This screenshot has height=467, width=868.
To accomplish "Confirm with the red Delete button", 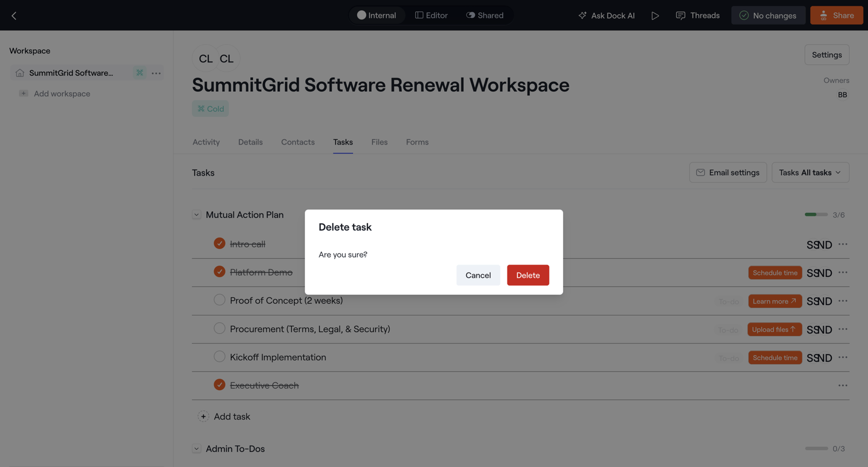I will tap(528, 275).
